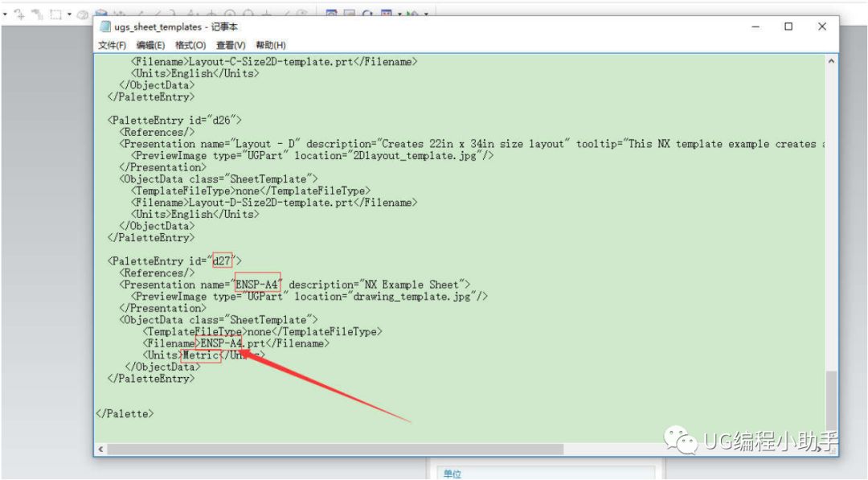
Task: Click the PaletteEntry id="d26" line
Action: [x=174, y=120]
